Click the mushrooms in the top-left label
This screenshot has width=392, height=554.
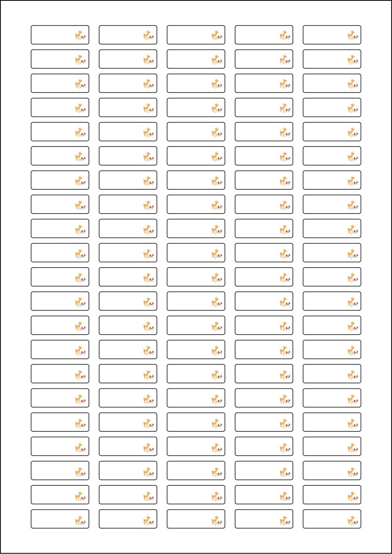pyautogui.click(x=84, y=37)
